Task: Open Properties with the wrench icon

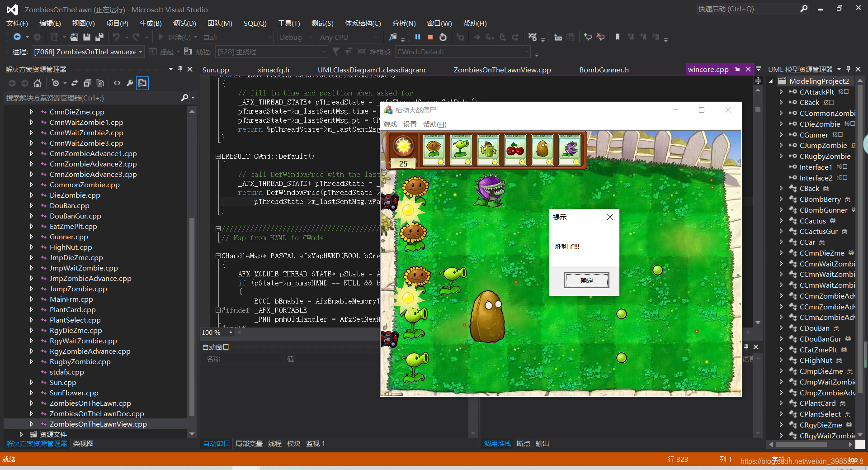Action: 130,83
